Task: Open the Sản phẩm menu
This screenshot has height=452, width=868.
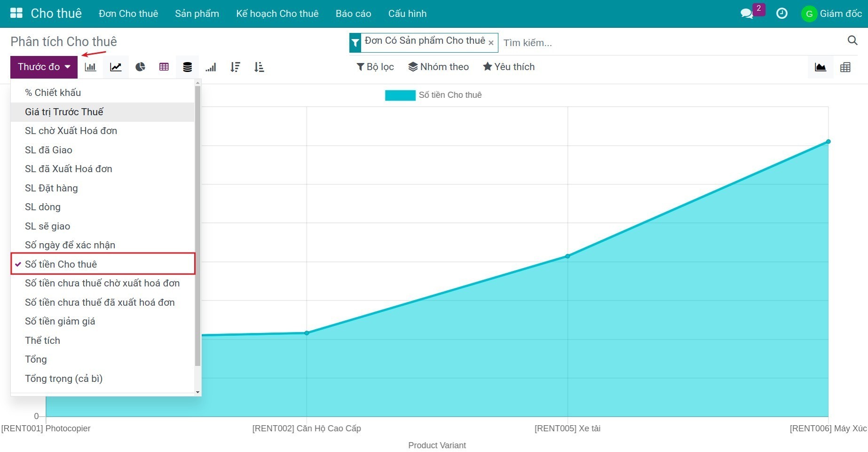Action: click(x=197, y=14)
